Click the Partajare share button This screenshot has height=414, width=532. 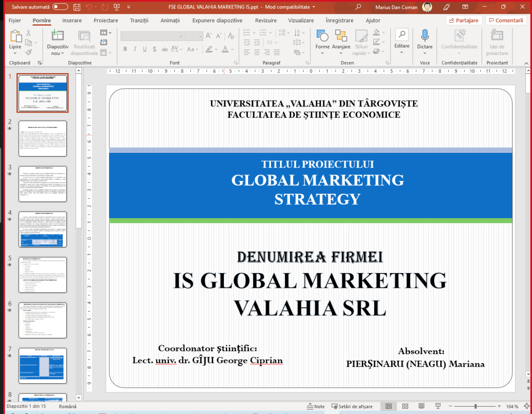(x=464, y=20)
